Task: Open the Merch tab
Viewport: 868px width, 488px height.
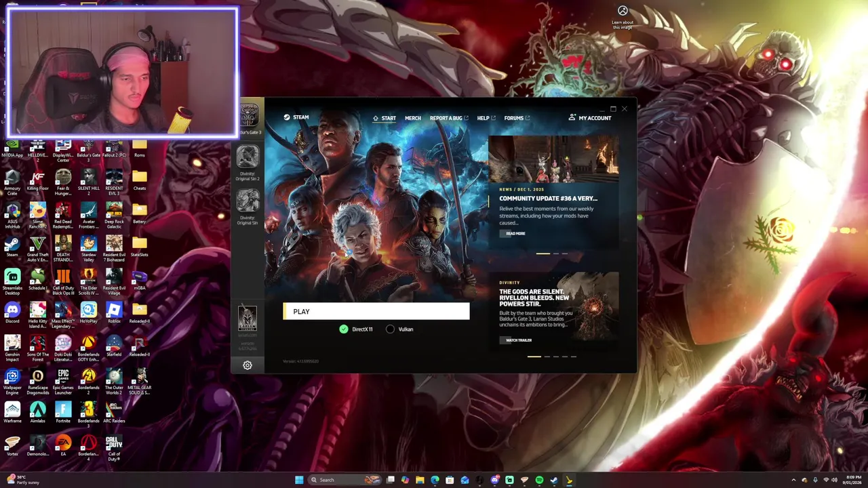Action: [413, 118]
